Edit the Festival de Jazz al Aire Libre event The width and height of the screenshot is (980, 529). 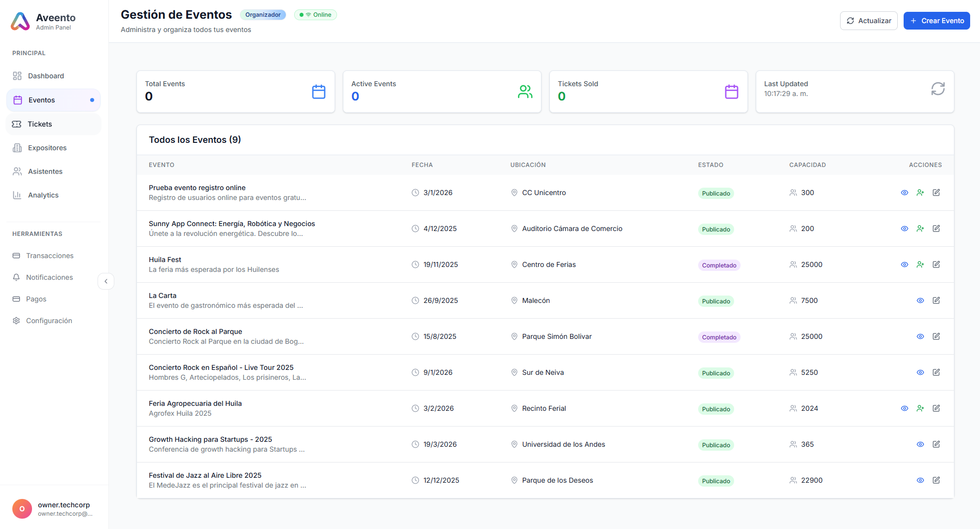pos(936,480)
